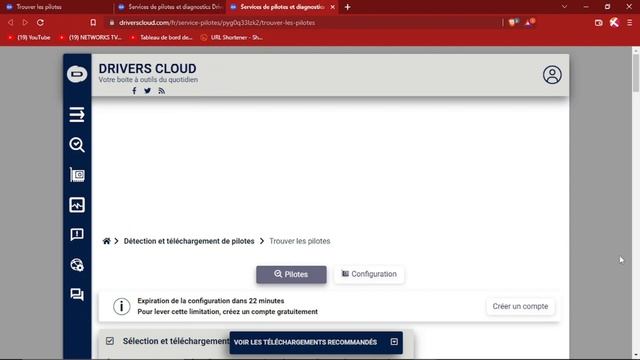
Task: Close the active Services de pilotes tab
Action: tap(333, 7)
